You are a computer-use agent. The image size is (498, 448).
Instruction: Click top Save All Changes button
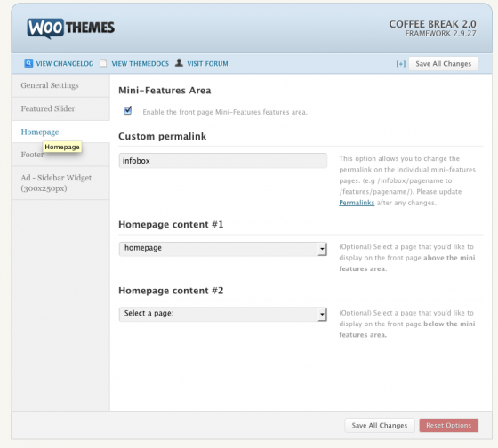click(x=444, y=64)
